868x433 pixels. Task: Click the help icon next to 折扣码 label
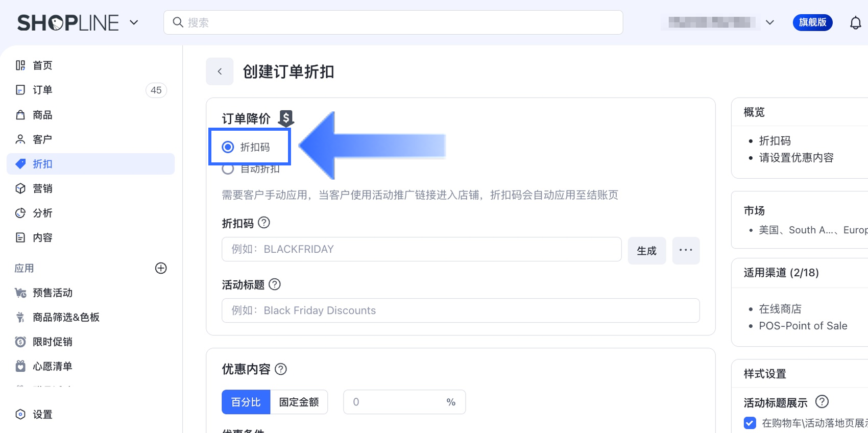(x=264, y=223)
